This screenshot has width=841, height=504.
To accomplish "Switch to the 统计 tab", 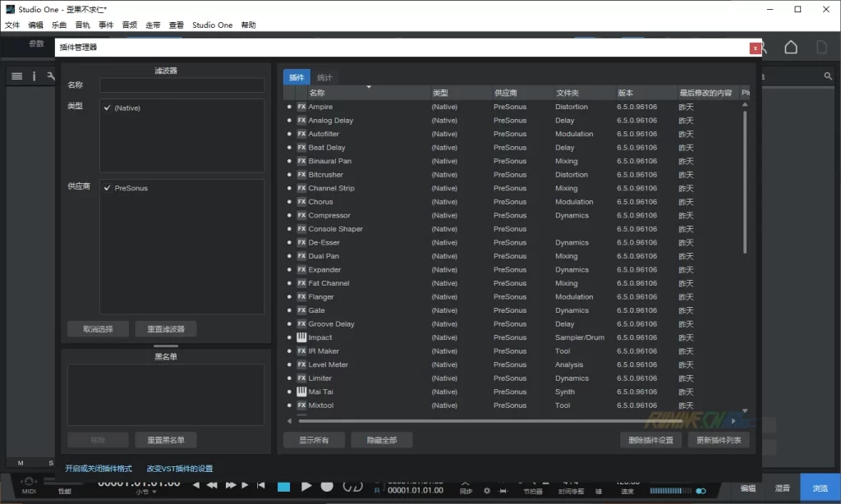I will pyautogui.click(x=324, y=78).
